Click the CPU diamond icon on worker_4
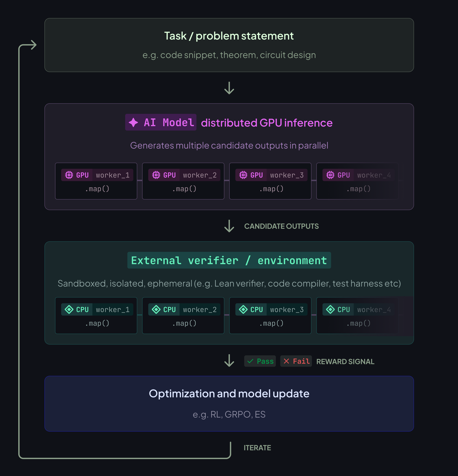458x476 pixels. pos(330,309)
